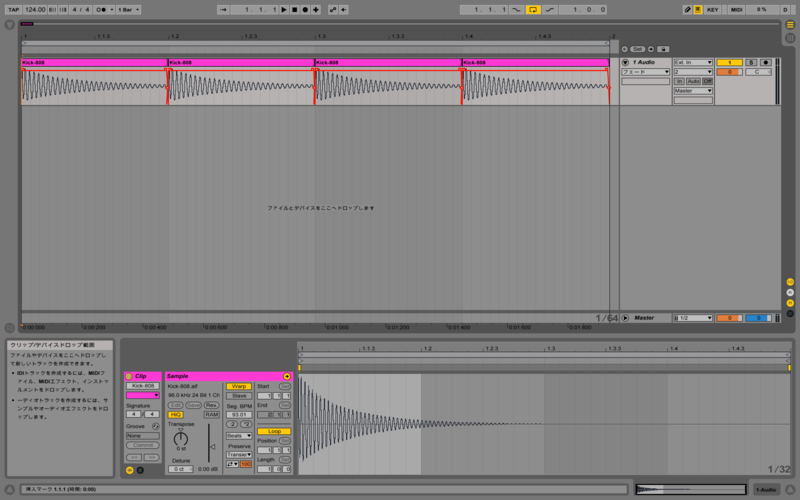800x500 pixels.
Task: Click the Arrangement Record button
Action: point(305,10)
